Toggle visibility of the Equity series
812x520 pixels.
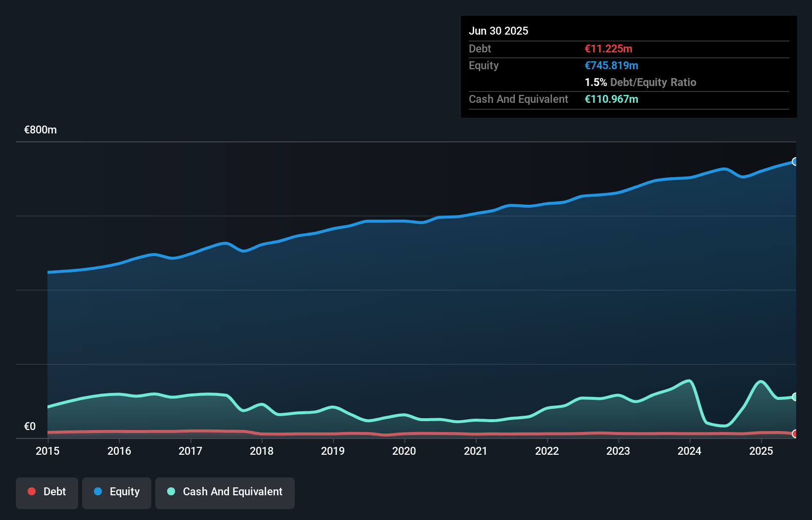coord(117,492)
